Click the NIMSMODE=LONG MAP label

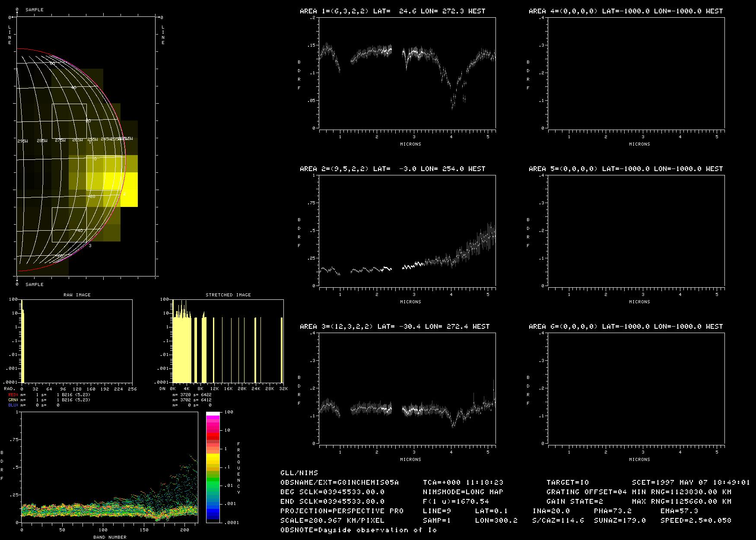[x=463, y=492]
